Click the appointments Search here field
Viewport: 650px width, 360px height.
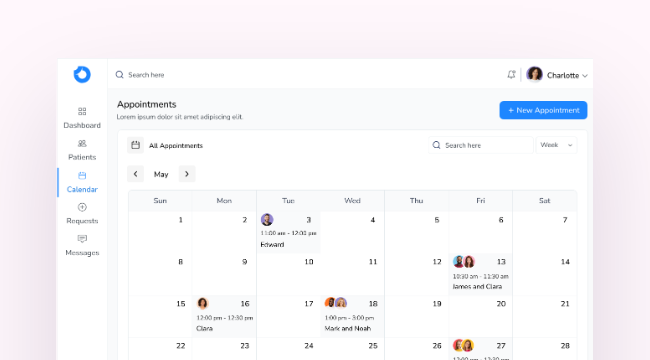coord(481,145)
